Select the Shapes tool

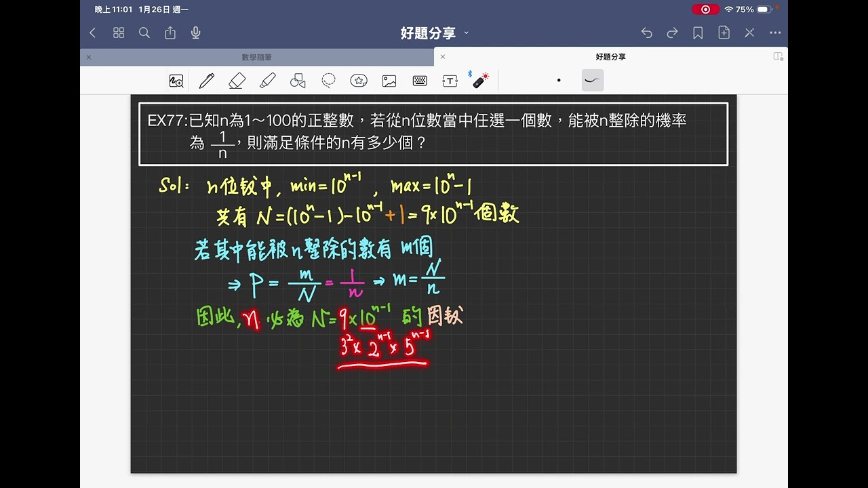[x=298, y=81]
